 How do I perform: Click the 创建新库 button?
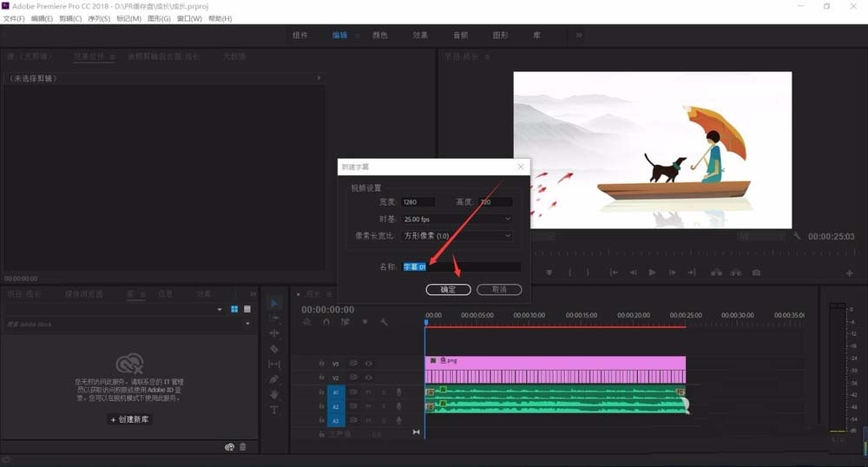pyautogui.click(x=130, y=419)
